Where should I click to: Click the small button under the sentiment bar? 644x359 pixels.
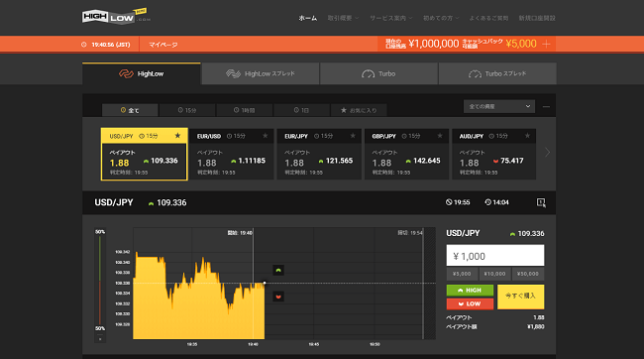100,339
